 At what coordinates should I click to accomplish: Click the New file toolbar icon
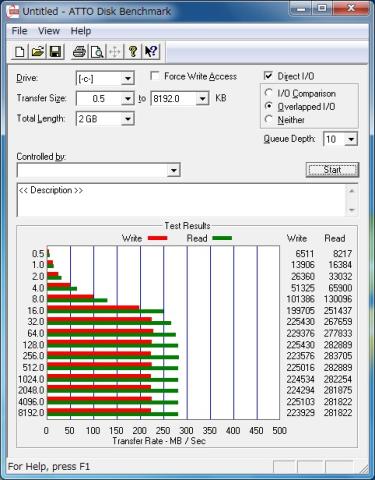[20, 52]
